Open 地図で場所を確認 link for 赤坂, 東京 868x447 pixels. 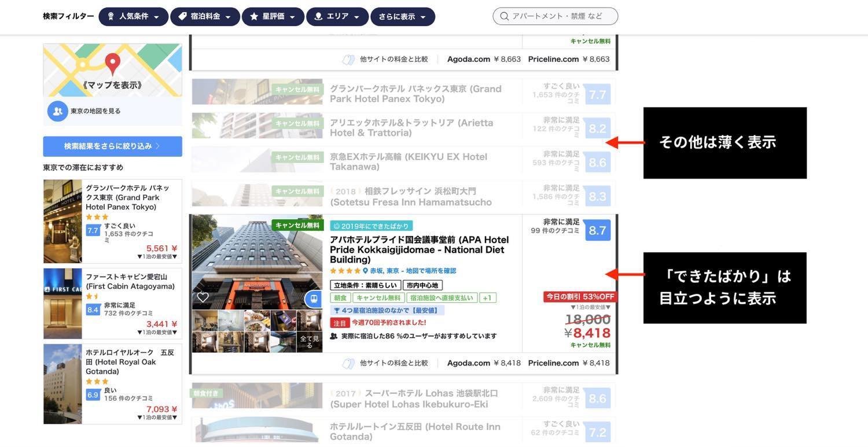tap(431, 271)
